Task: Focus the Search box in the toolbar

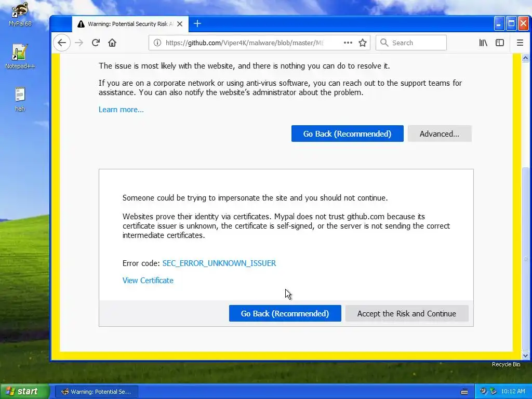Action: pyautogui.click(x=411, y=43)
